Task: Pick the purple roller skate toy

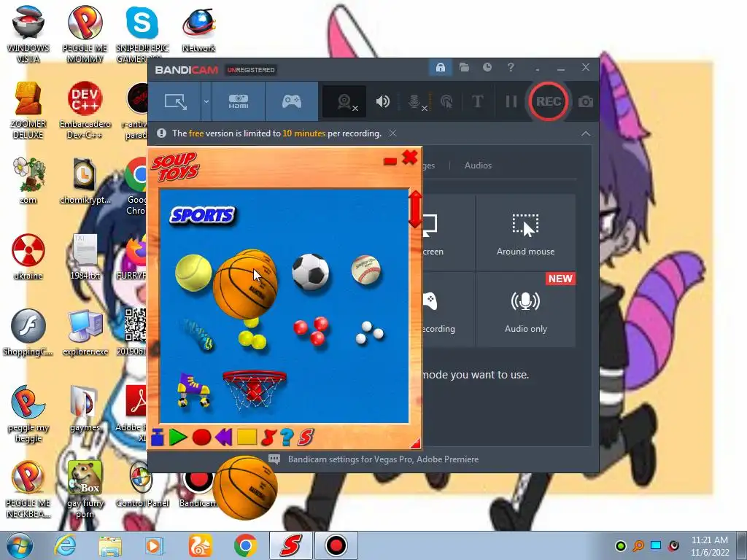Action: pos(193,390)
